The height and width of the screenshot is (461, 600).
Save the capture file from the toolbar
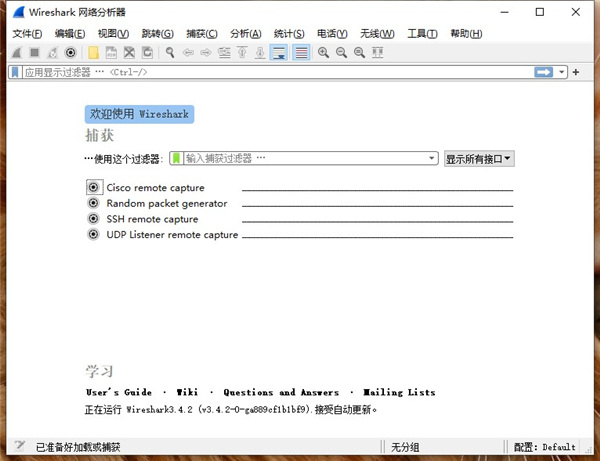click(111, 52)
